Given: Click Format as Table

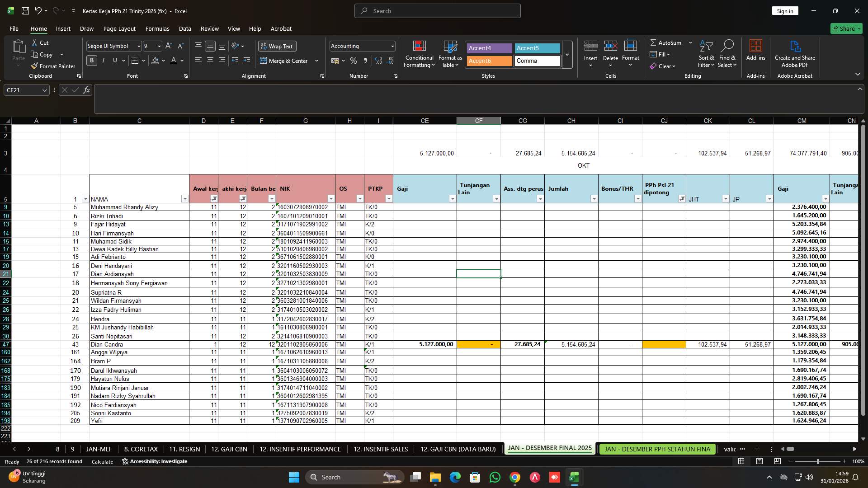Looking at the screenshot, I should (x=449, y=54).
